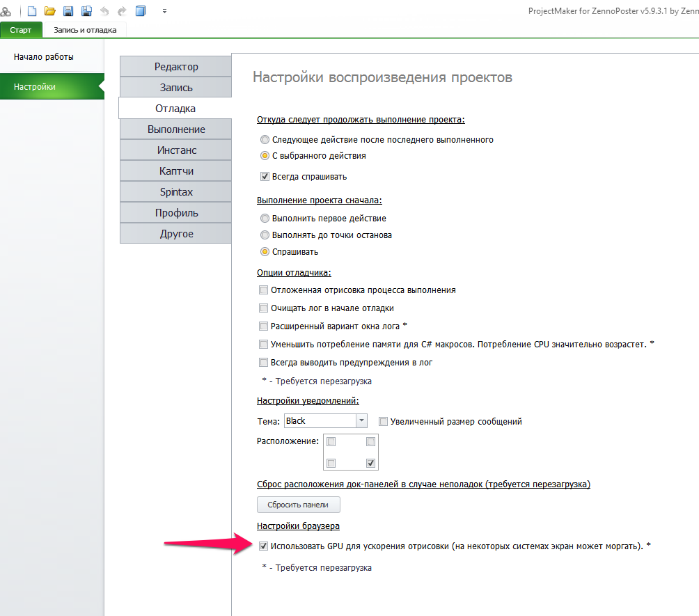Disable Использовать GPU для ускорения отрисовки checkbox

(x=263, y=546)
